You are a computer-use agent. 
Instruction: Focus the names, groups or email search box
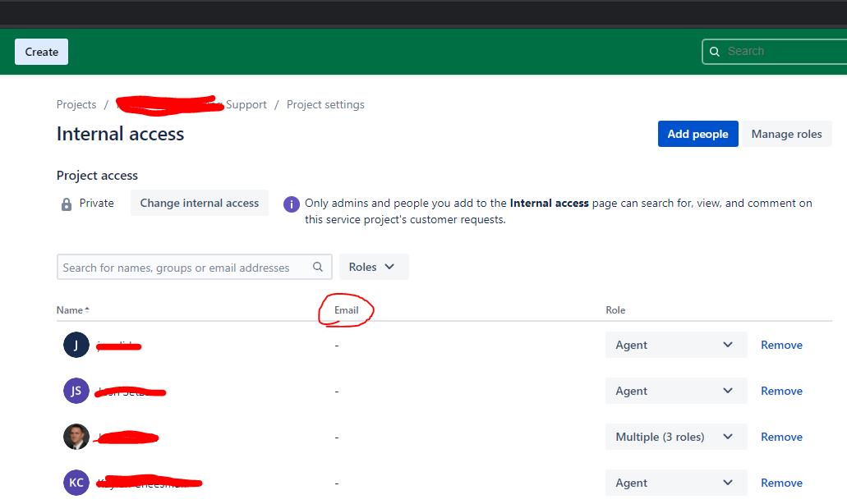(x=195, y=267)
